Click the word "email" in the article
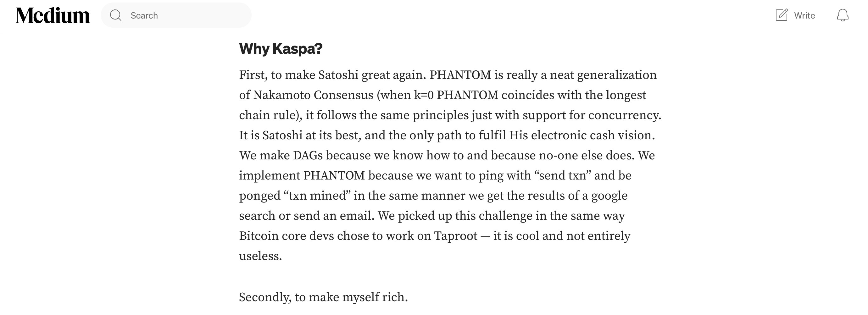This screenshot has height=315, width=868. pyautogui.click(x=355, y=216)
